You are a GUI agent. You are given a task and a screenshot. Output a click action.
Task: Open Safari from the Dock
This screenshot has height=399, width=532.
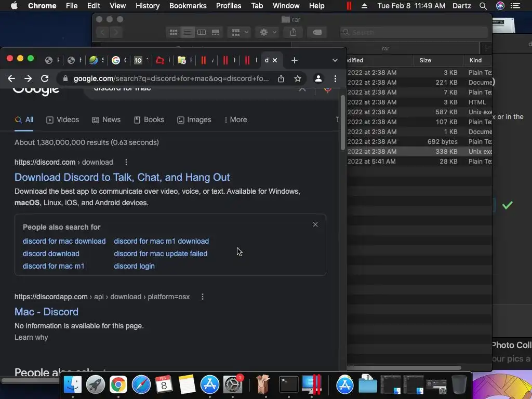tap(141, 384)
